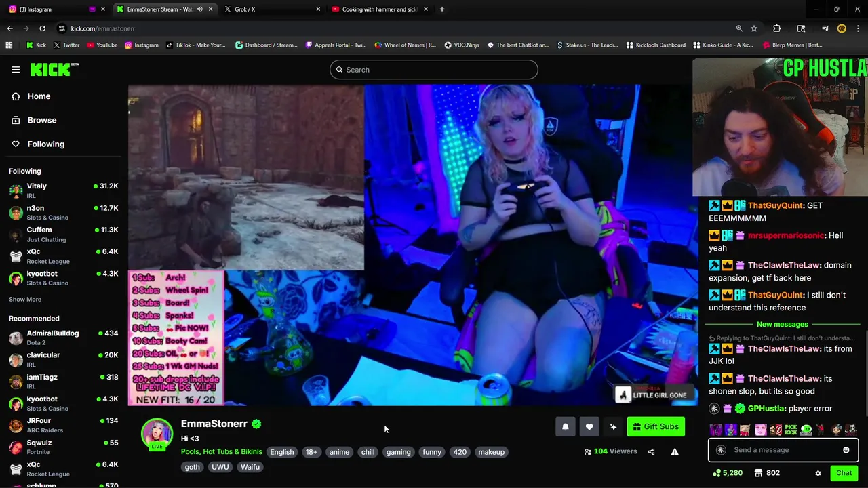Screen dimensions: 868x488
Task: Select the funny tag
Action: (x=432, y=452)
